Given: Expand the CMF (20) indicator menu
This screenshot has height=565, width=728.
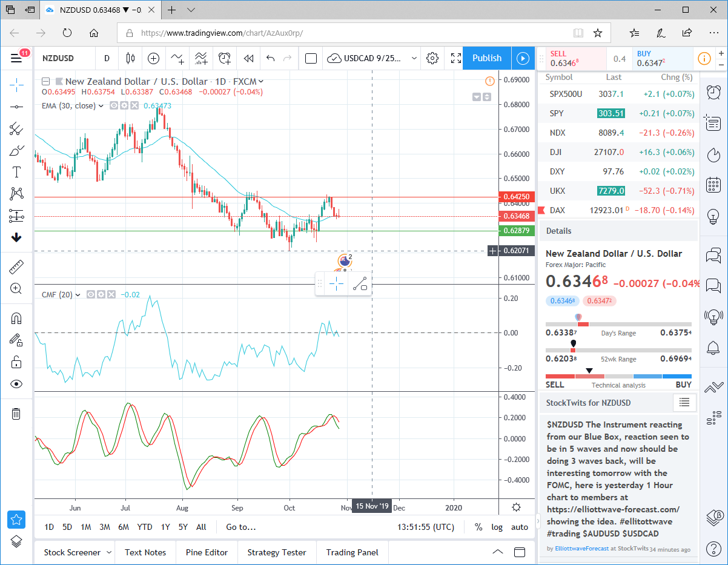Looking at the screenshot, I should click(x=78, y=295).
